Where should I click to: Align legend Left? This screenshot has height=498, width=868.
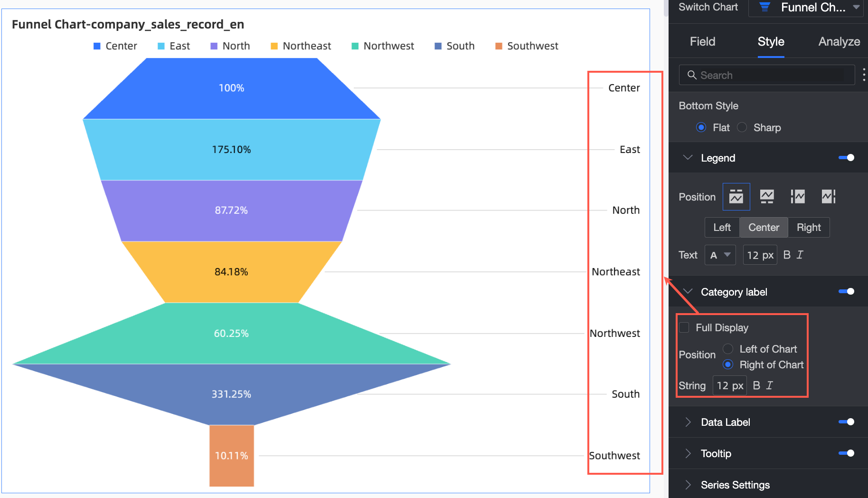pos(722,227)
